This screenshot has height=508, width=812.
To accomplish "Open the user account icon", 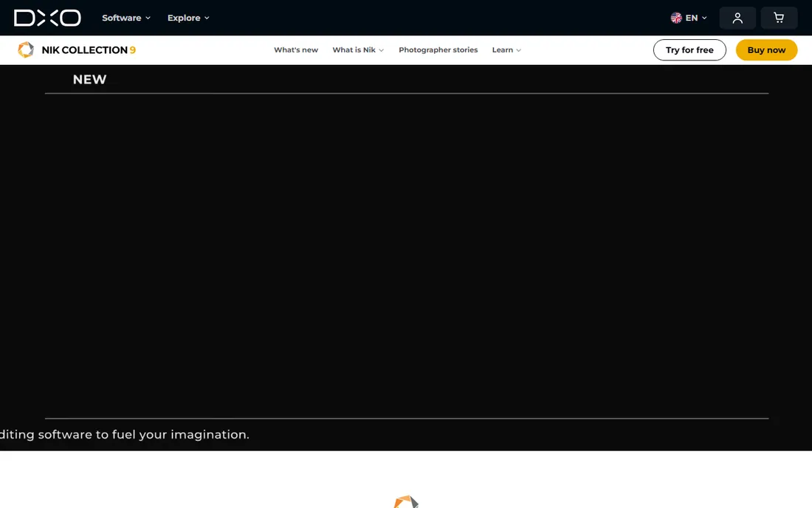I will (737, 18).
